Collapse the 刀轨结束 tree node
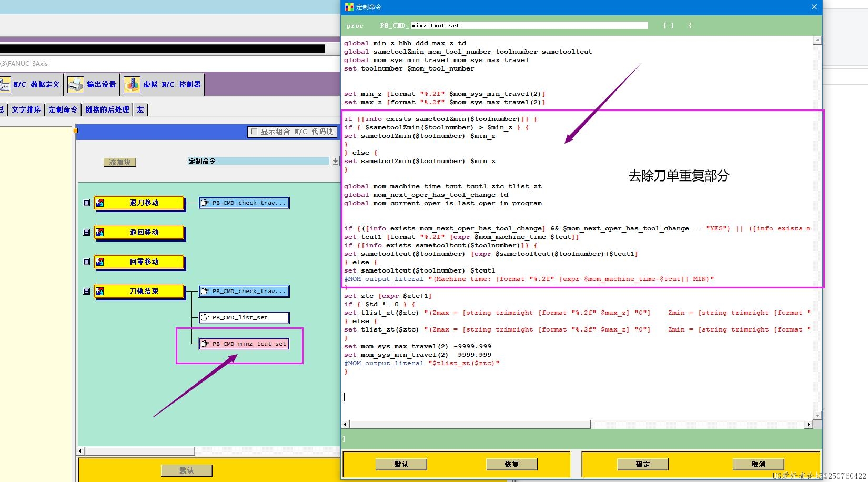The image size is (868, 482). [x=87, y=291]
